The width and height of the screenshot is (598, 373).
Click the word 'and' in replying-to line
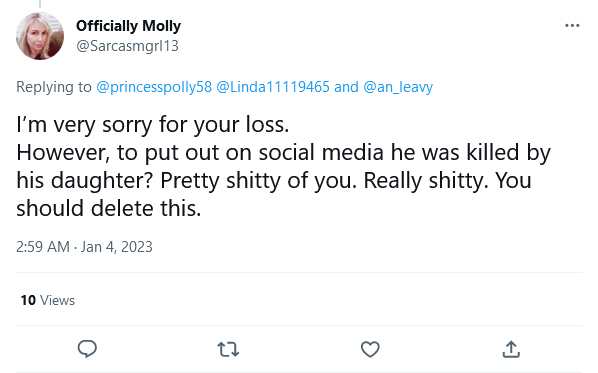coord(346,87)
